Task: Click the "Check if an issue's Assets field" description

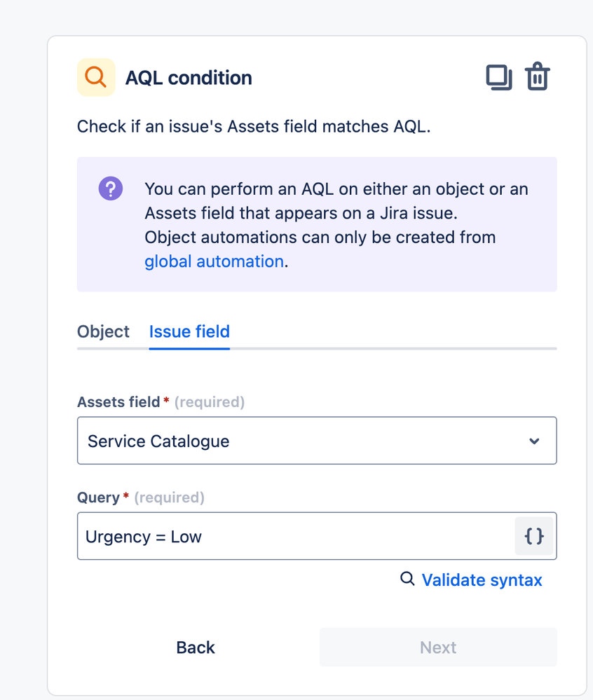Action: click(x=252, y=128)
